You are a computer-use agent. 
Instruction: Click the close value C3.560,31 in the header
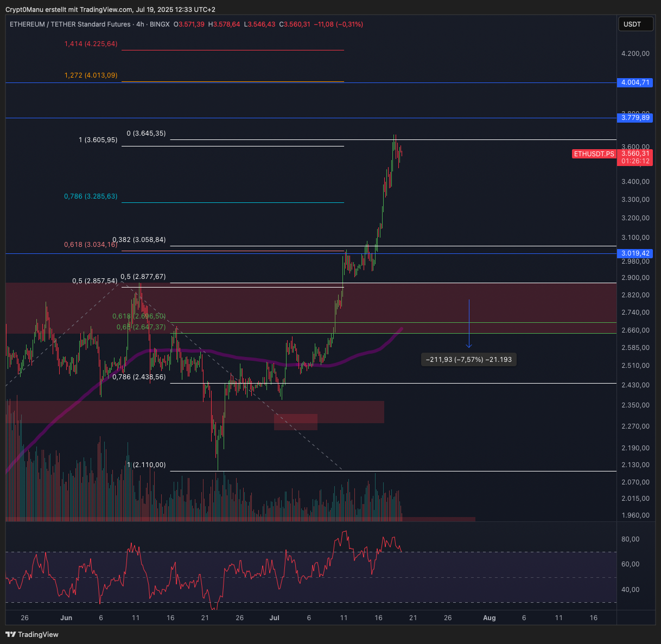295,24
